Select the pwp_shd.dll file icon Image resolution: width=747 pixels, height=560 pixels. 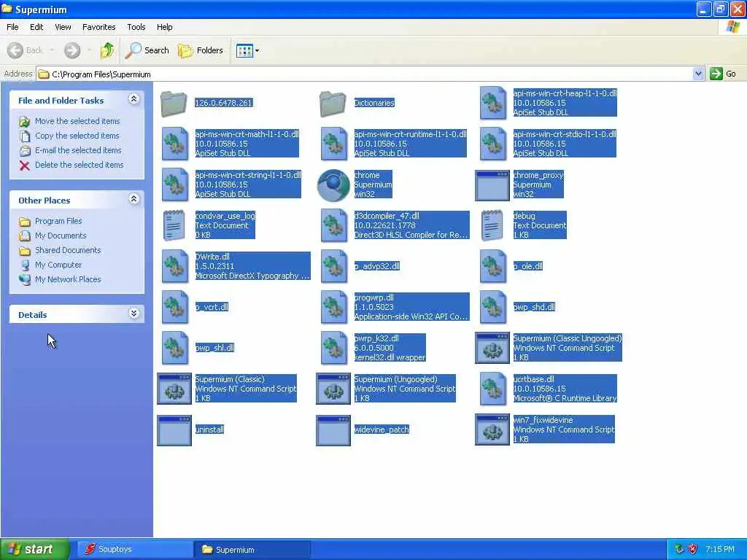click(493, 307)
